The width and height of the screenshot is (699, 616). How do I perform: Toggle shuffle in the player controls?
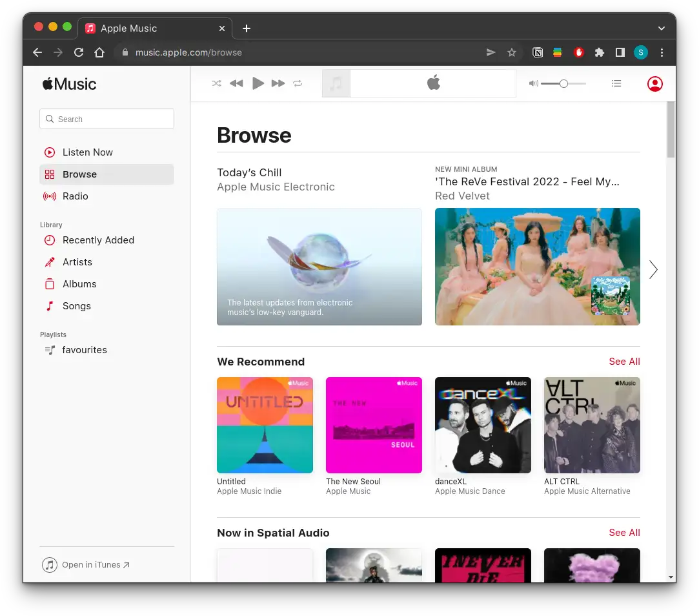pos(217,83)
